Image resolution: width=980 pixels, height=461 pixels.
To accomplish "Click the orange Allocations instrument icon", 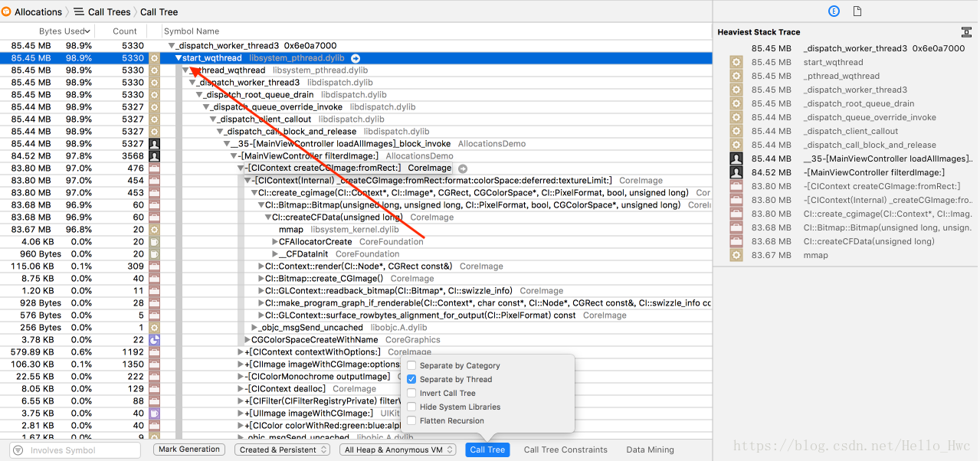I will click(x=5, y=11).
